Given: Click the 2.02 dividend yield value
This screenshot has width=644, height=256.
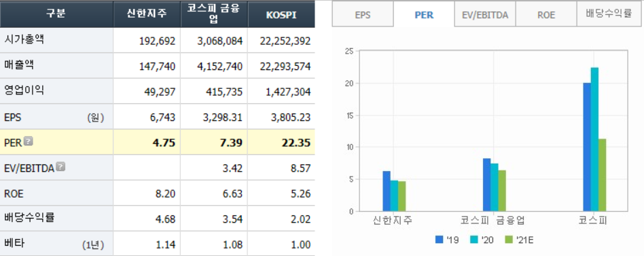Looking at the screenshot, I should [x=302, y=219].
